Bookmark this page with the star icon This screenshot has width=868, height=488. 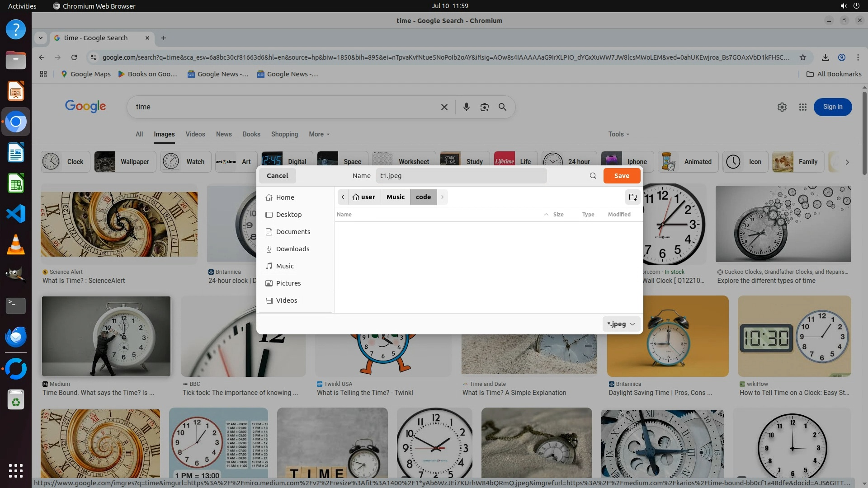802,57
